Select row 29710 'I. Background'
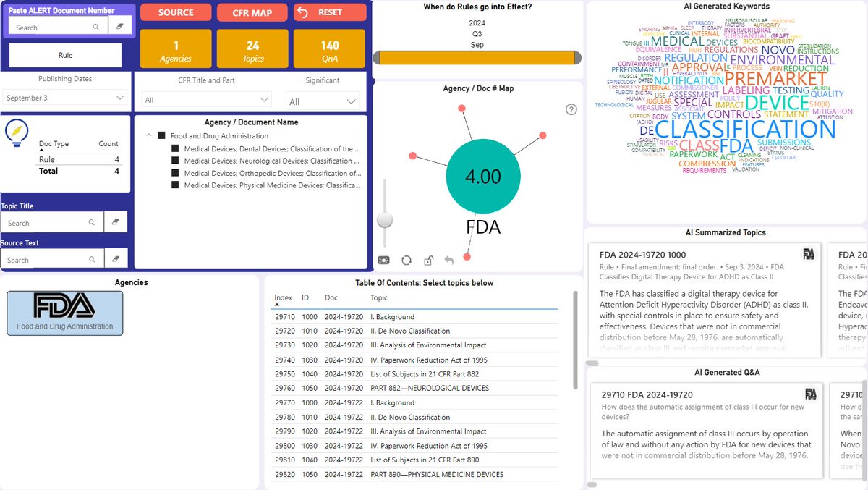Viewport: 868px width, 490px height. (x=415, y=317)
